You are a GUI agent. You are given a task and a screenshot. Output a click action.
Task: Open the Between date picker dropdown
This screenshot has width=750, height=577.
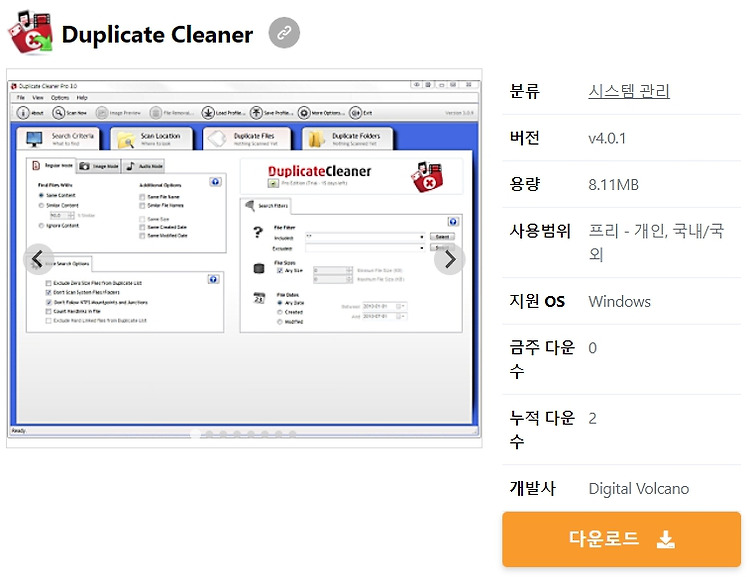402,306
